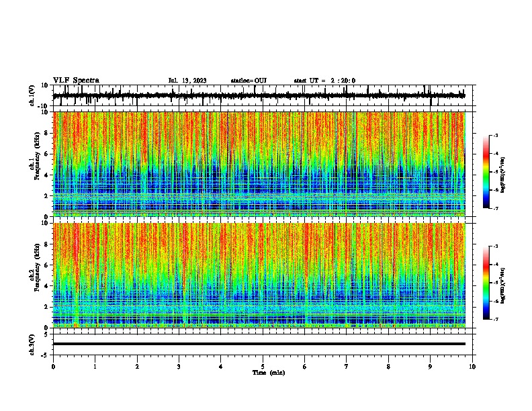Screen dimensions: 532x411
Task: Click the ch.1 color bar unit label
Action: (x=503, y=175)
